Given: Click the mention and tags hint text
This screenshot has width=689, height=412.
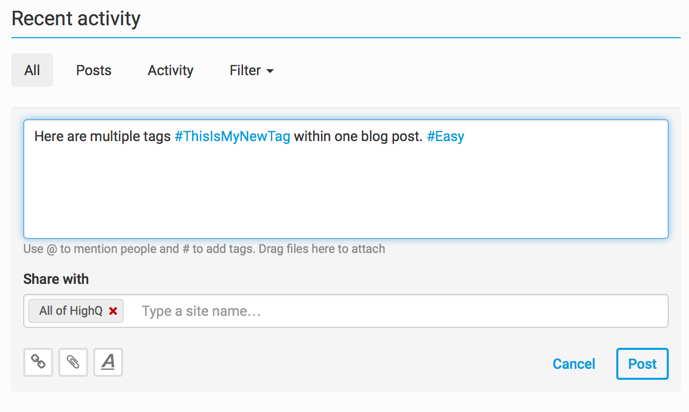Looking at the screenshot, I should (204, 249).
